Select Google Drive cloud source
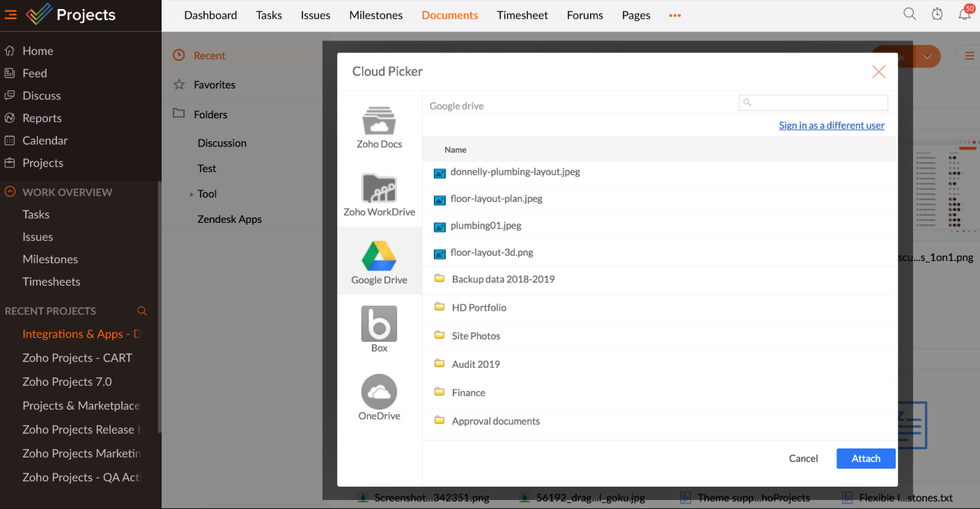This screenshot has width=980, height=509. (380, 262)
